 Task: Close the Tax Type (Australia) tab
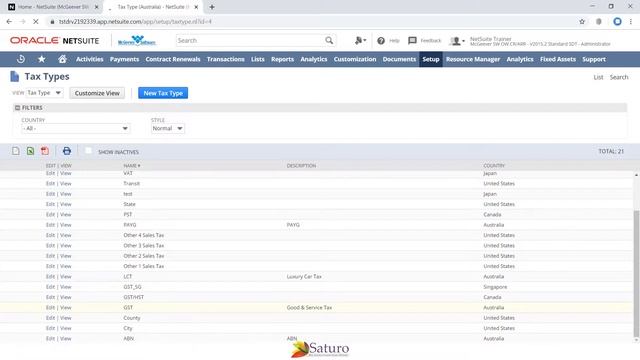196,7
